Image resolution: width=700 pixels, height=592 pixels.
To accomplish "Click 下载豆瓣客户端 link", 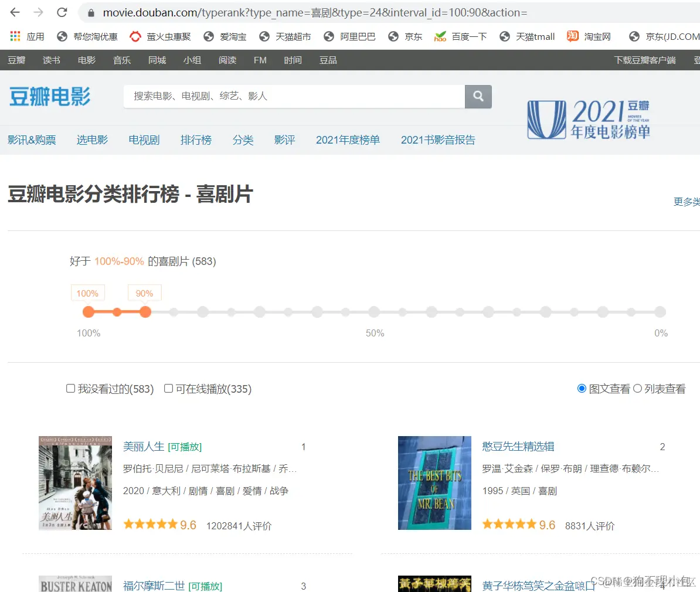I will (645, 60).
